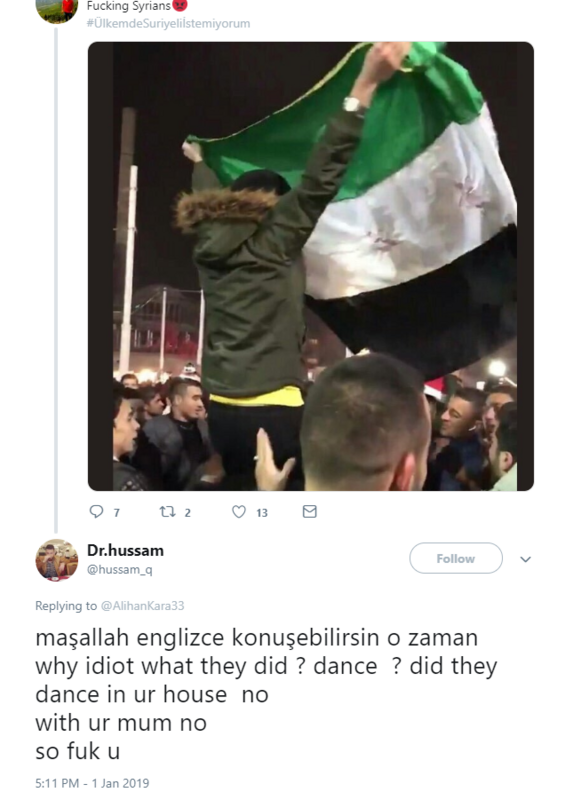Viewport: 565px width, 800px height.
Task: Open the Dr.hussam display name
Action: click(126, 551)
